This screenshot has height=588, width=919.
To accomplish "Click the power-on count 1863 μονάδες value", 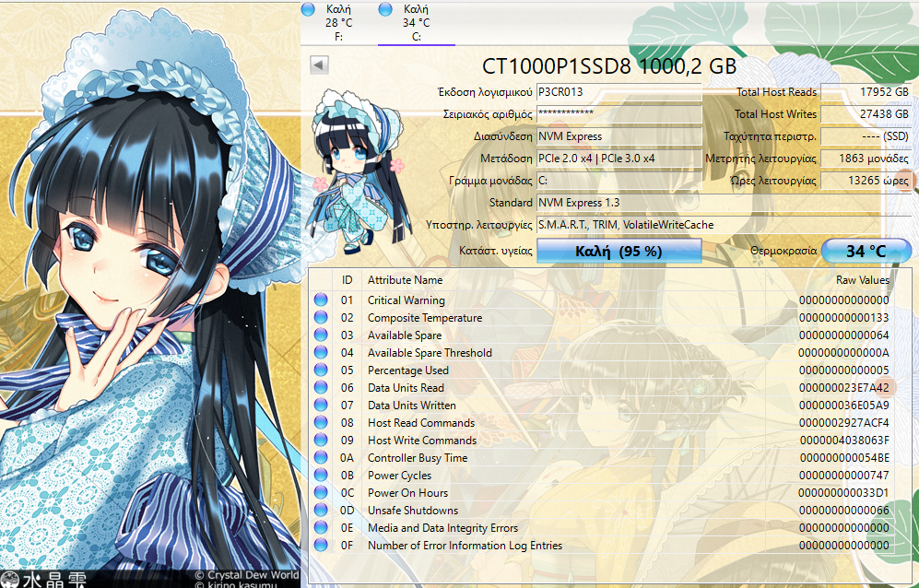I will 866,159.
